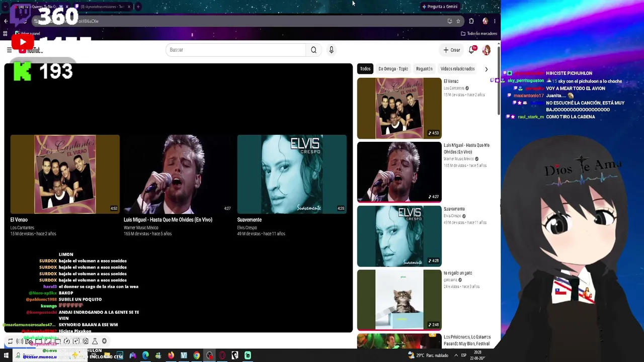Open the Los Cantantes channel link in sidebar
644x362 pixels.
[454, 88]
